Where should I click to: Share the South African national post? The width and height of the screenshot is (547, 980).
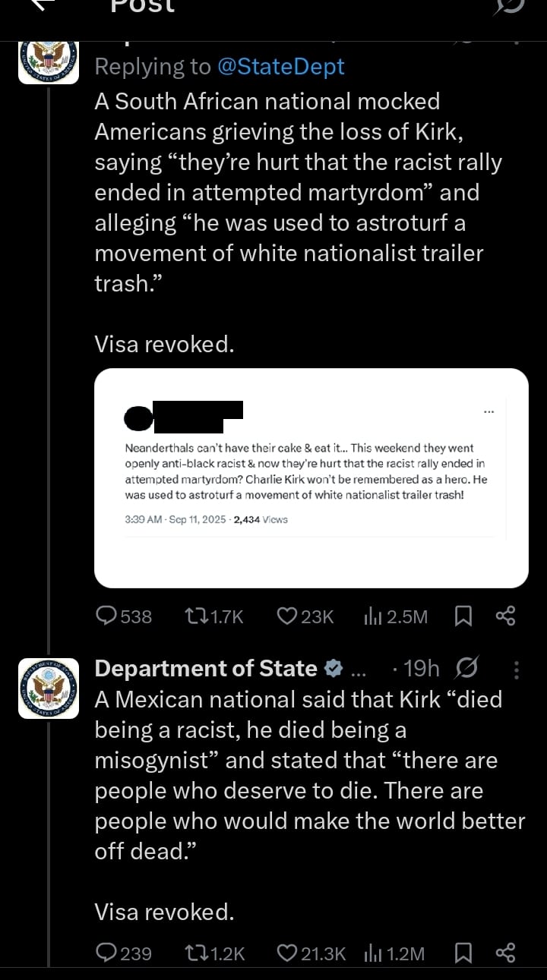pyautogui.click(x=505, y=616)
